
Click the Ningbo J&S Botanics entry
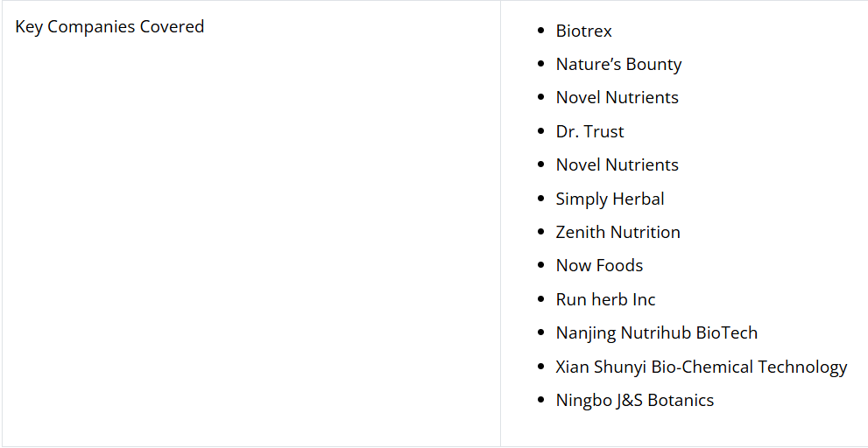(634, 401)
